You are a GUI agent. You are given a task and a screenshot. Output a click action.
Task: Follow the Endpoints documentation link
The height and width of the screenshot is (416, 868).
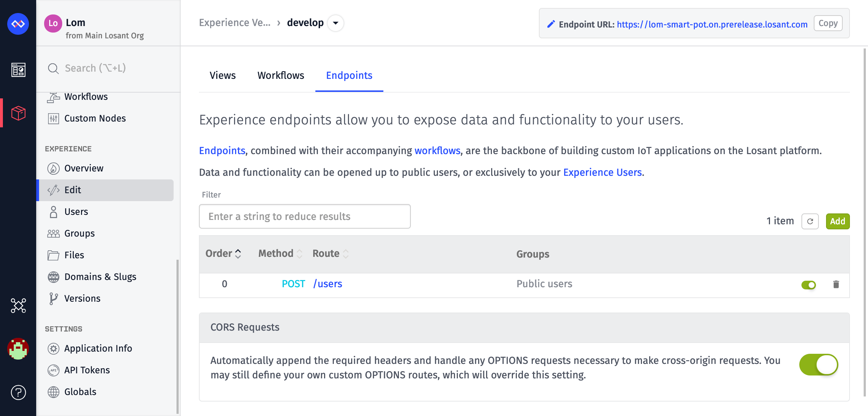(222, 150)
